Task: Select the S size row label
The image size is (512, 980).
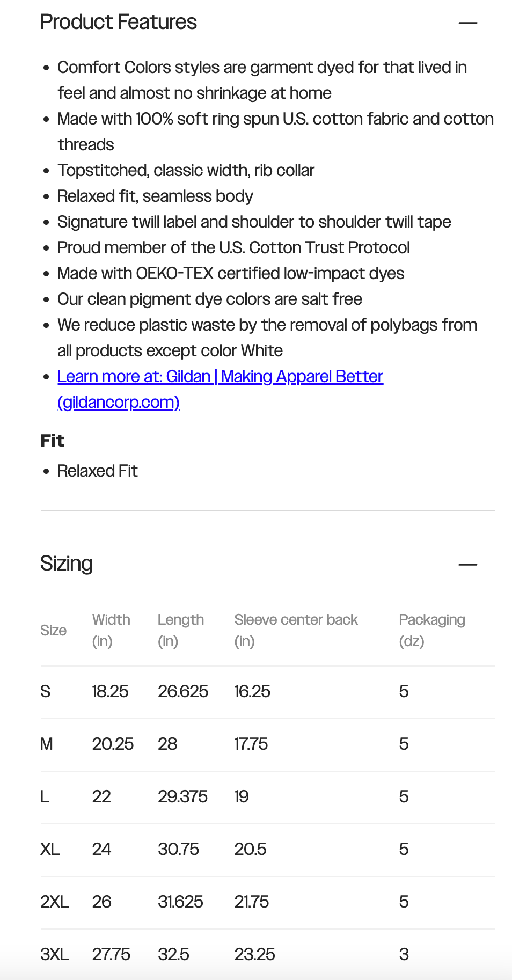Action: [x=45, y=691]
